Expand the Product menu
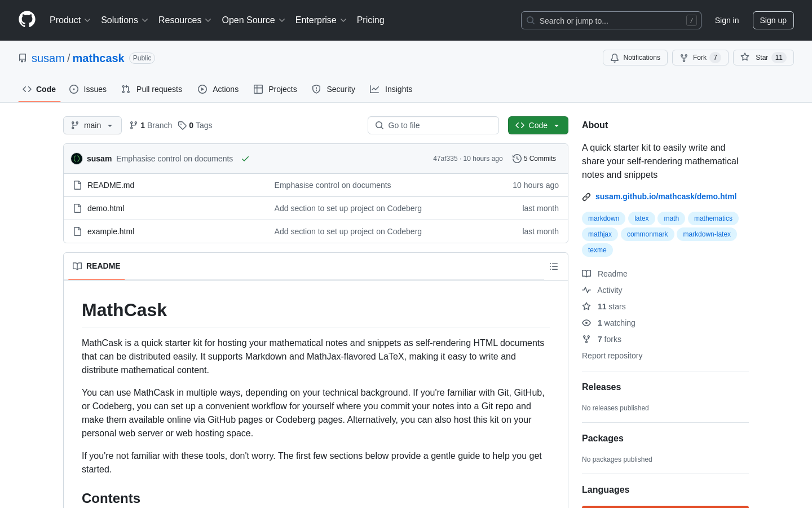812x508 pixels. pos(70,20)
